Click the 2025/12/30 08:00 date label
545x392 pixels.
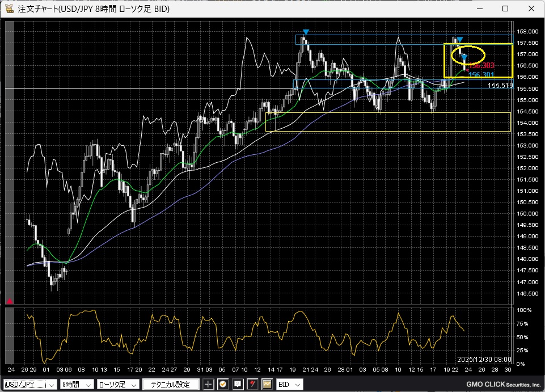pyautogui.click(x=484, y=359)
